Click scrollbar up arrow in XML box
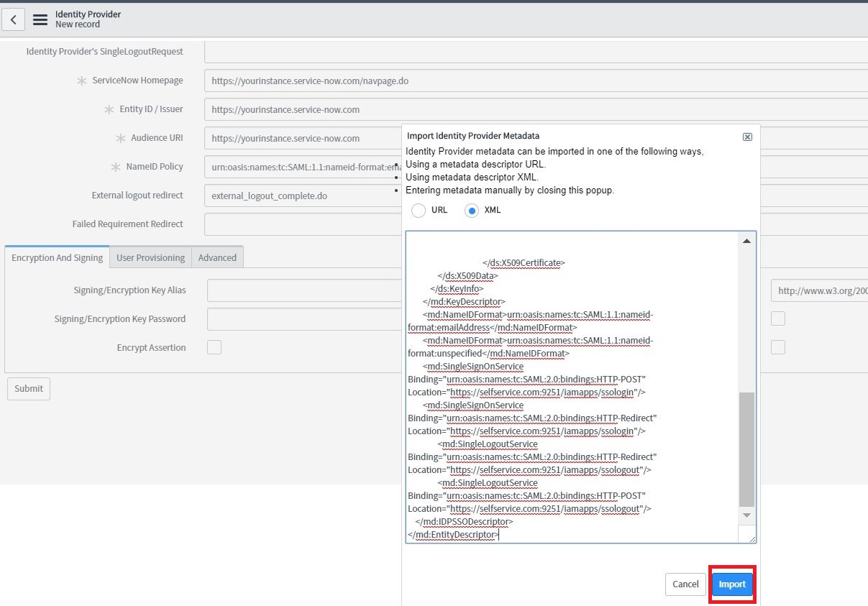Screen dimensions: 868x606 [746, 241]
